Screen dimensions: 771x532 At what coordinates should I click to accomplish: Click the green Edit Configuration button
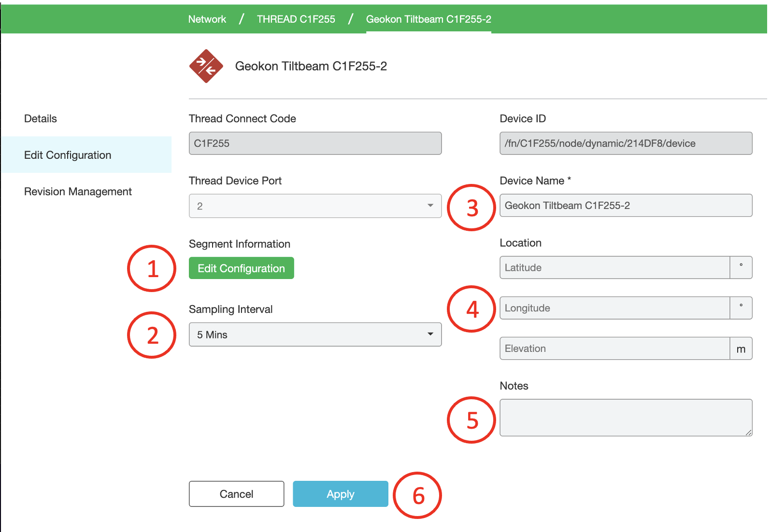pyautogui.click(x=242, y=268)
